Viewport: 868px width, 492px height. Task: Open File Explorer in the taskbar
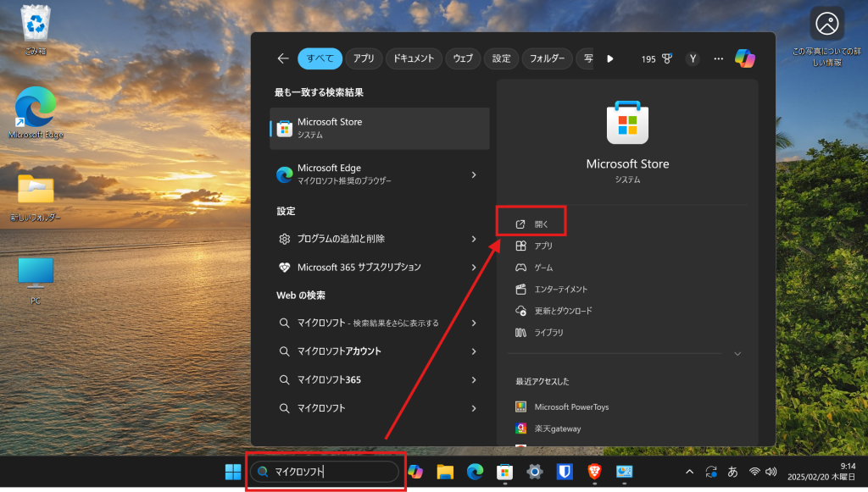(445, 472)
